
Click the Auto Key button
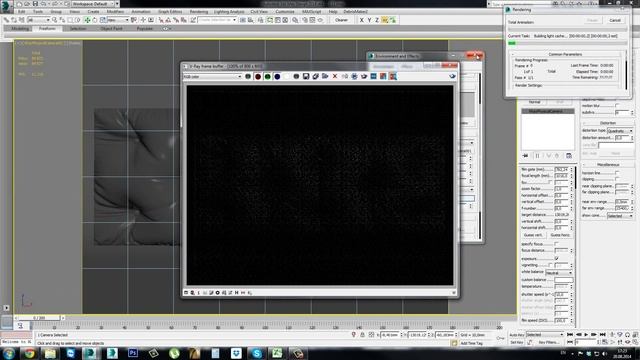tap(516, 335)
